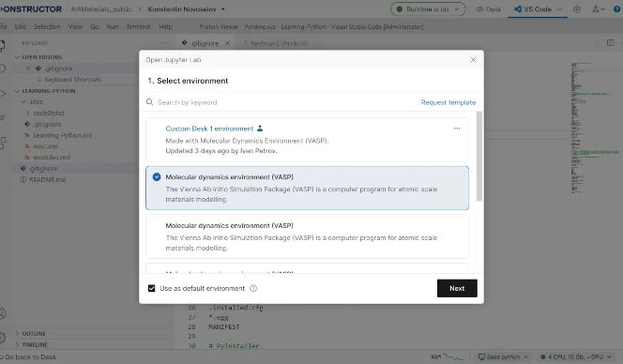Select the unselected Molecular dynamics environment card
This screenshot has height=364, width=623.
(307, 236)
